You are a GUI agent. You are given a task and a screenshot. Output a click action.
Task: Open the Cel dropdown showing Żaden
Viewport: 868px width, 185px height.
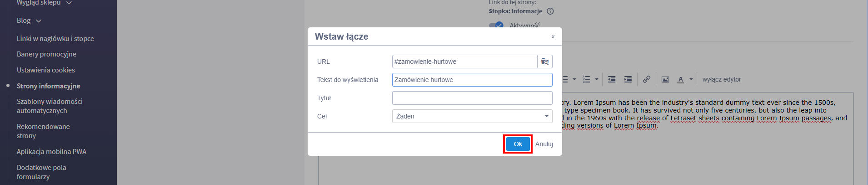(x=472, y=116)
